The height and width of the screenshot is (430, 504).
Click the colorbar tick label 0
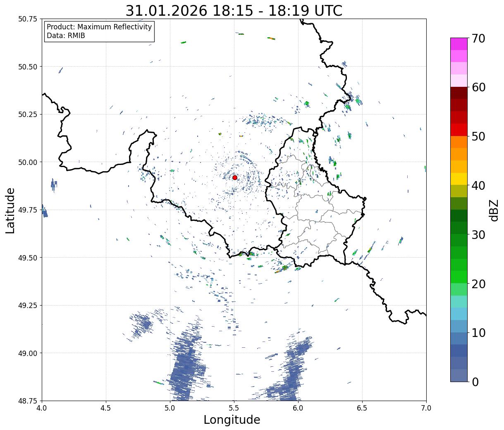point(475,382)
